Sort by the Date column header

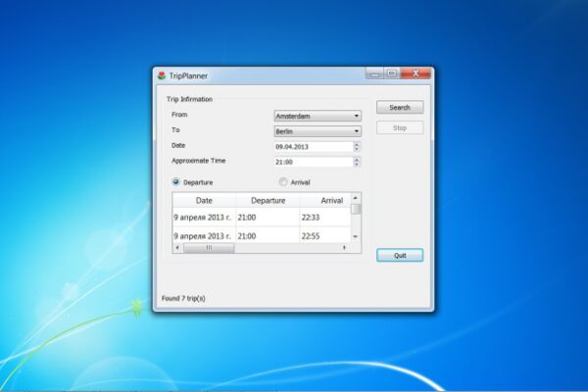204,200
